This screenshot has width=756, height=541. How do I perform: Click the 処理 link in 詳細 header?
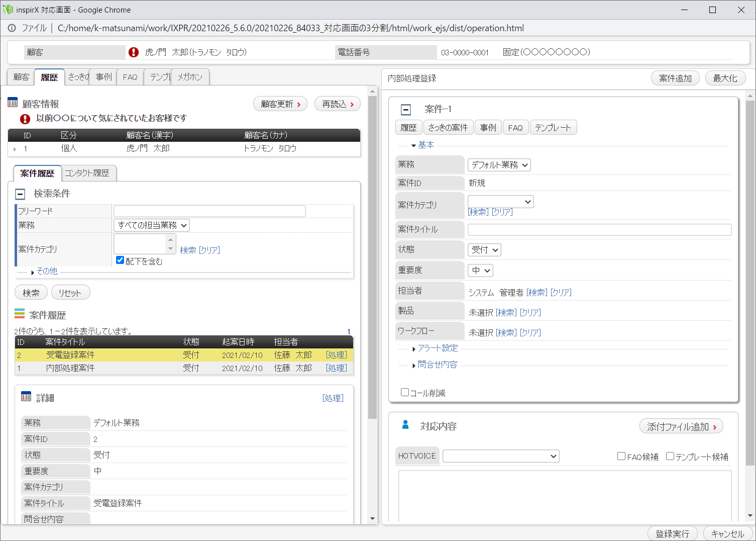(x=333, y=398)
